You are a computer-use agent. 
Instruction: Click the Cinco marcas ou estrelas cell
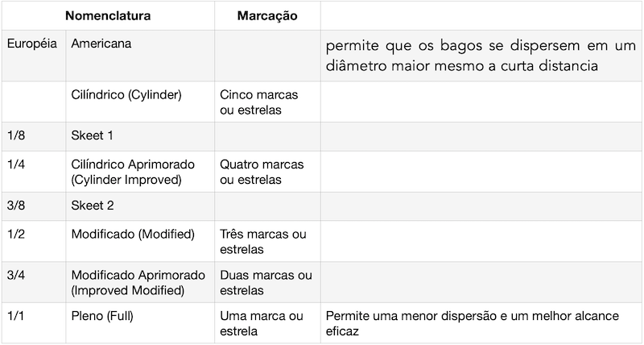click(x=258, y=102)
